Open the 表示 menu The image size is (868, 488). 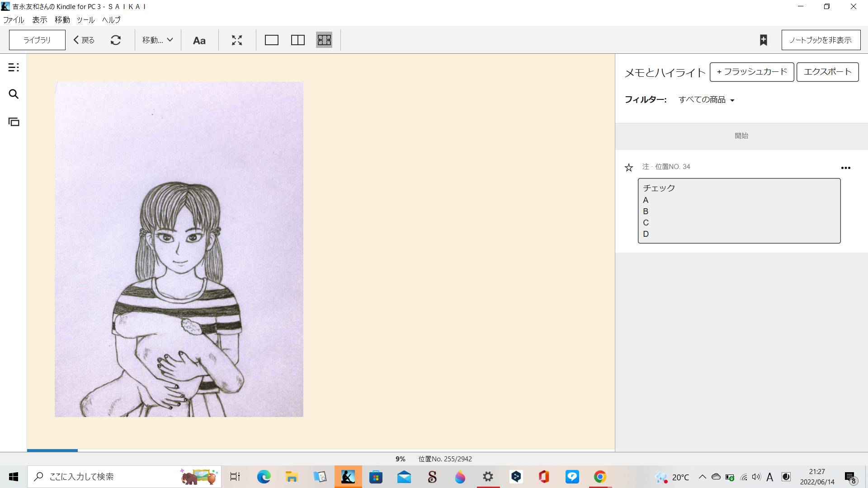point(40,20)
